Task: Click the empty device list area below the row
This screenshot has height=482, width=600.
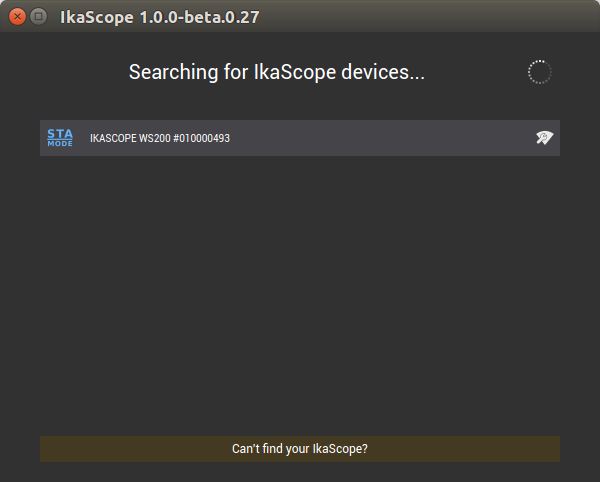Action: click(x=300, y=295)
